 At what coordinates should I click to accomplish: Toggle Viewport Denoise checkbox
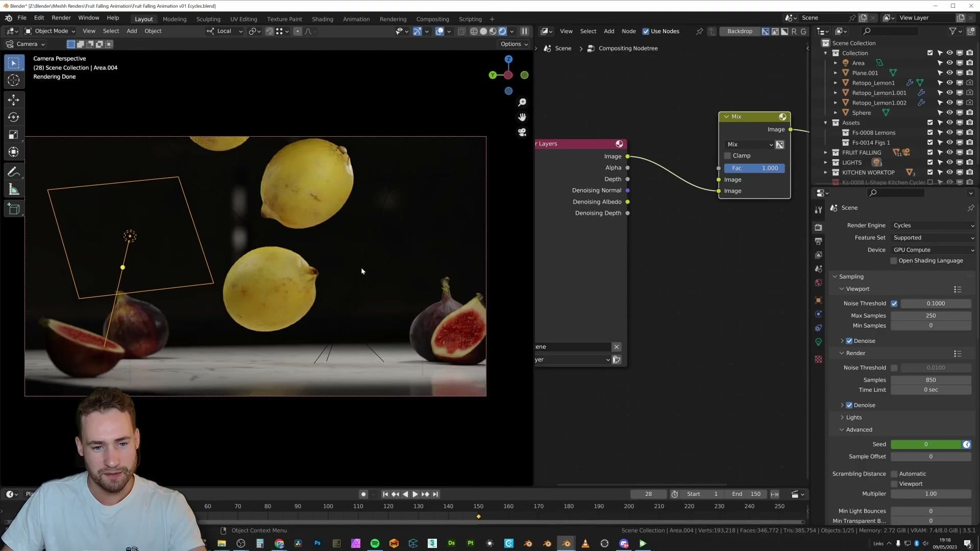click(x=849, y=341)
